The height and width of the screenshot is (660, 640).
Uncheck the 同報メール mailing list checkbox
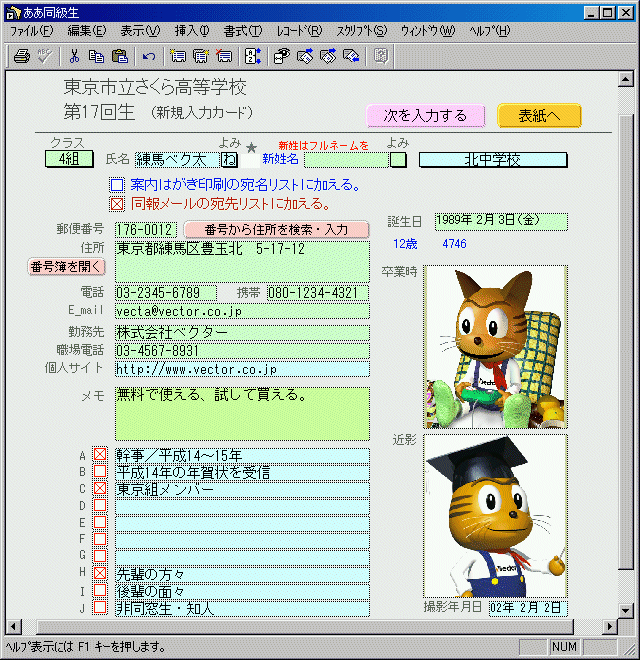(x=117, y=204)
